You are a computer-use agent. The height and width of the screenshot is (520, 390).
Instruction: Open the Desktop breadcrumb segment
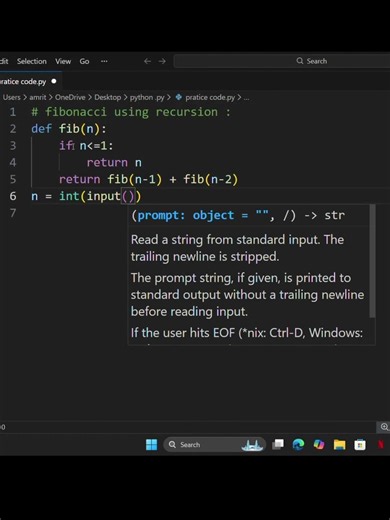click(x=107, y=97)
